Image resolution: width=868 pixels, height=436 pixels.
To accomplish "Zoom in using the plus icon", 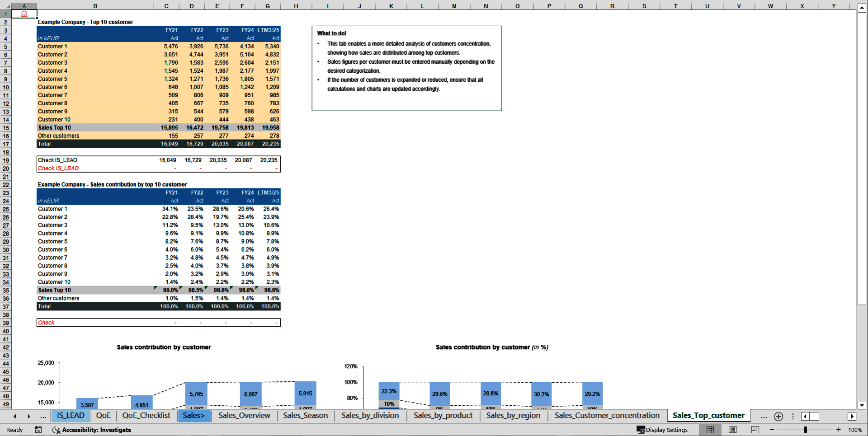I will coord(839,430).
